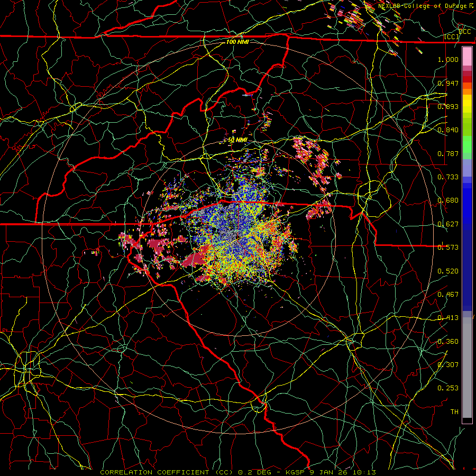
Task: Click the 100 NMI range ring label
Action: pos(237,42)
